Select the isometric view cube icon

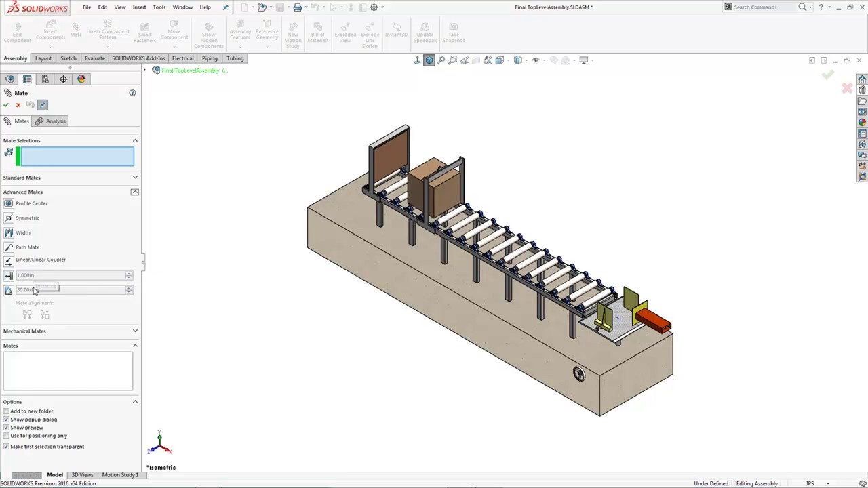[429, 60]
